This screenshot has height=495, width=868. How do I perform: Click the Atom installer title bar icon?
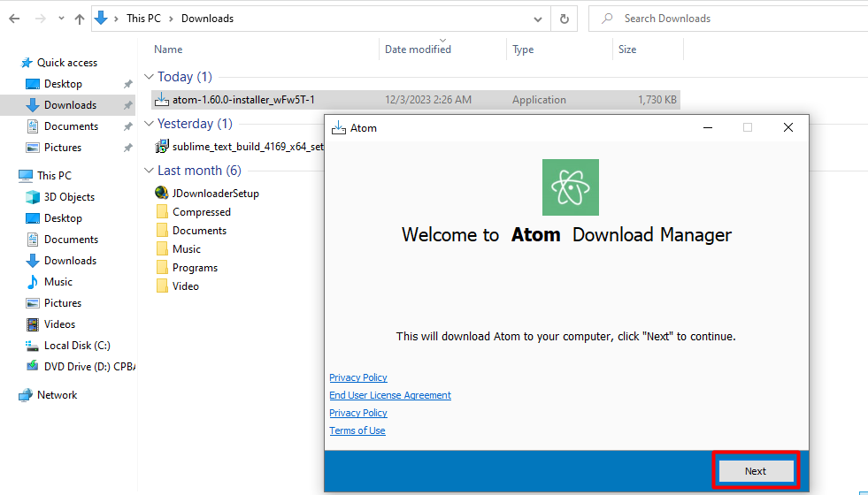(338, 128)
